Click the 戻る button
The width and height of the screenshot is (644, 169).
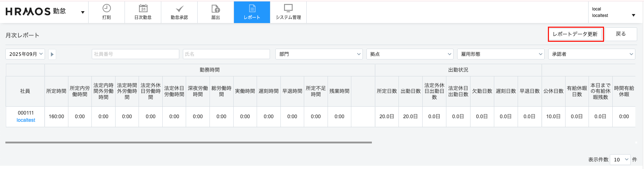click(621, 34)
